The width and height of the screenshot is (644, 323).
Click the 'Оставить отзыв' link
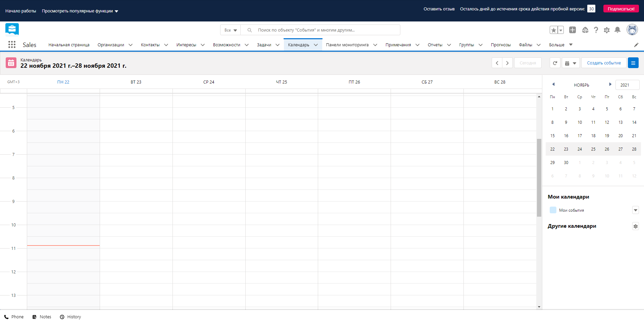[x=439, y=9]
